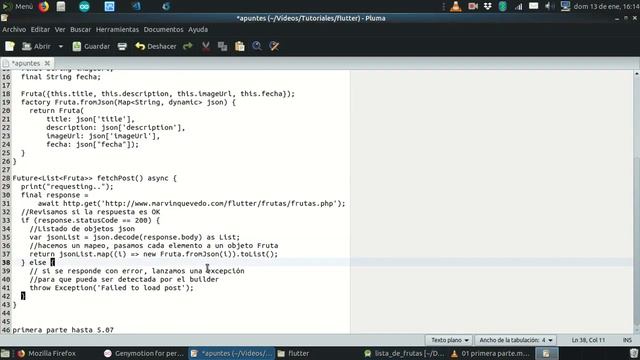Viewport: 640px width, 360px height.
Task: Copy selection with the copy icon
Action: click(222, 47)
